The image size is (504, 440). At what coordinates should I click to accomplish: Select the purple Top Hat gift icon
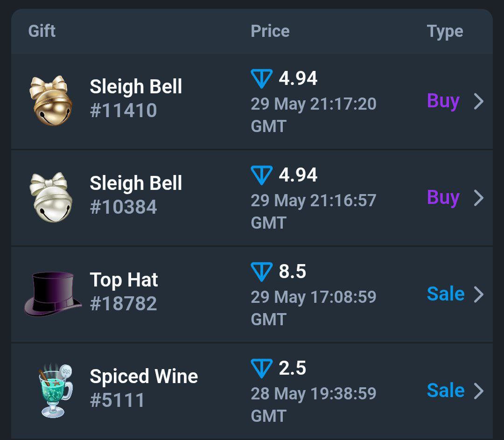tap(53, 294)
